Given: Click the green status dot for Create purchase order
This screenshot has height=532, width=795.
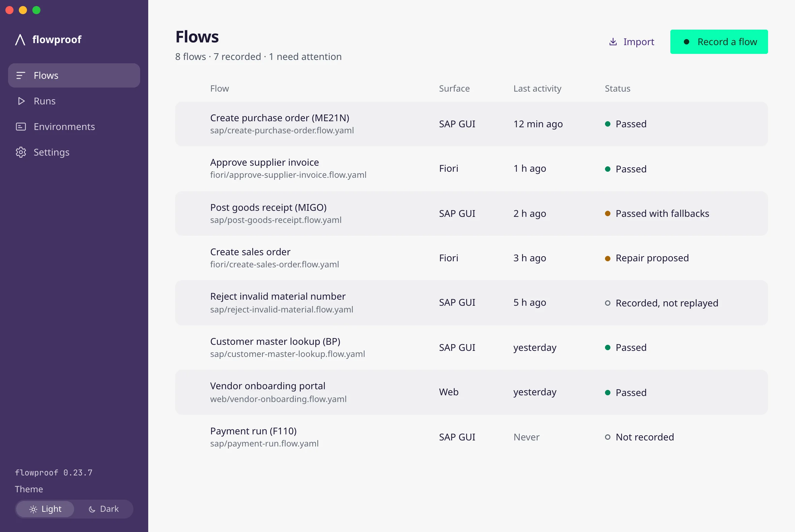Looking at the screenshot, I should coord(608,124).
